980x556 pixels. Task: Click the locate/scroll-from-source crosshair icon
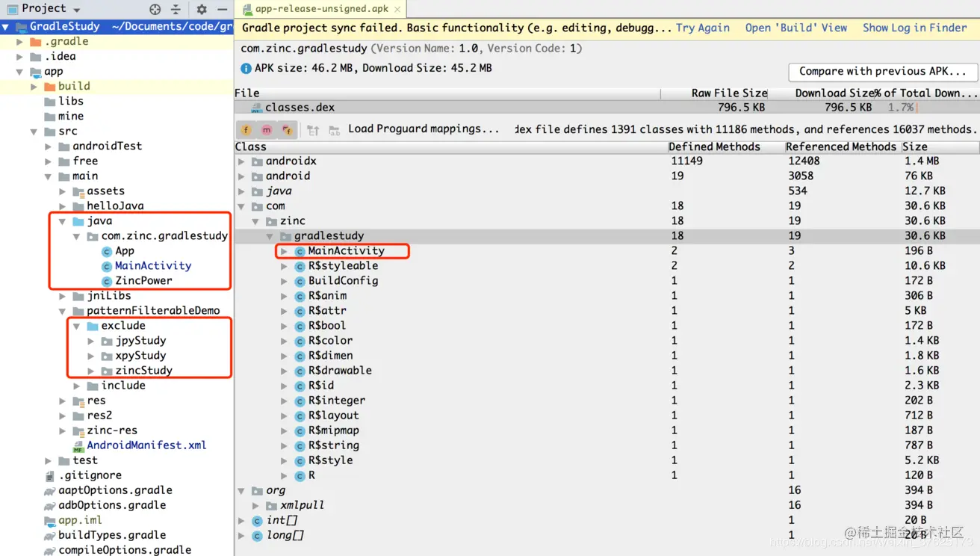coord(155,9)
